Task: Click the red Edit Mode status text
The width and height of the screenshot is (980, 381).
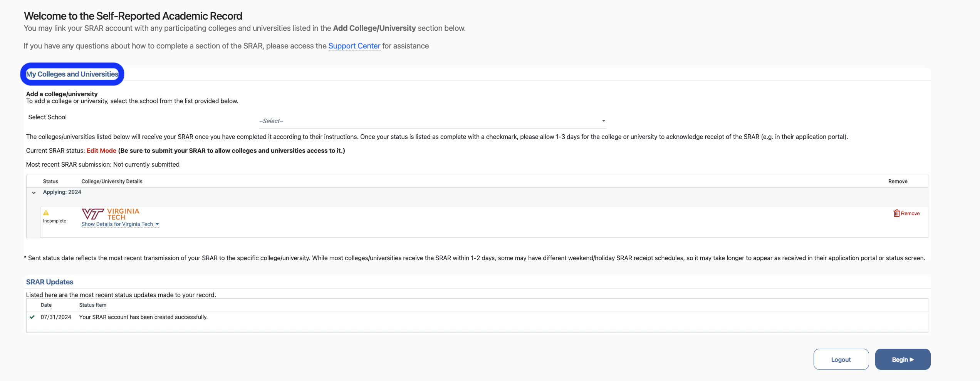Action: pos(101,150)
